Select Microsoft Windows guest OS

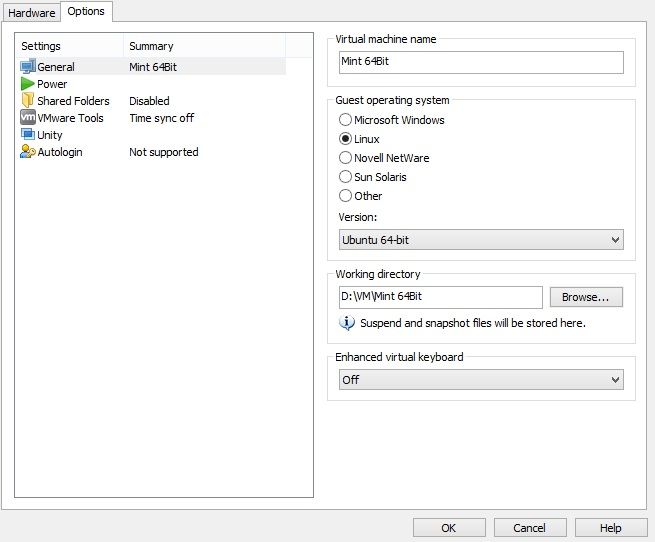pyautogui.click(x=345, y=120)
